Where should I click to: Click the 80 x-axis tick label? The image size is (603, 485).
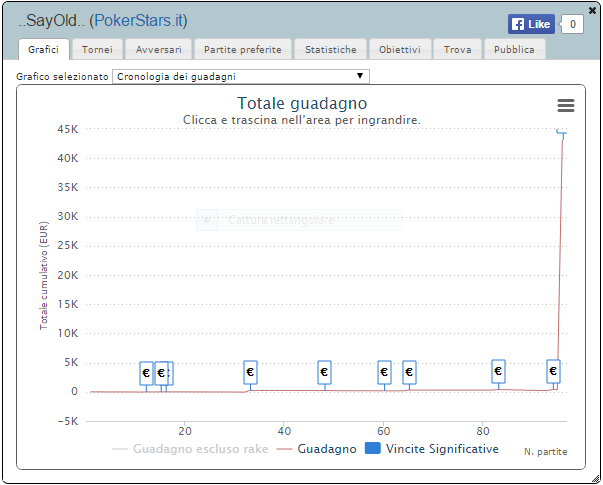coord(483,431)
